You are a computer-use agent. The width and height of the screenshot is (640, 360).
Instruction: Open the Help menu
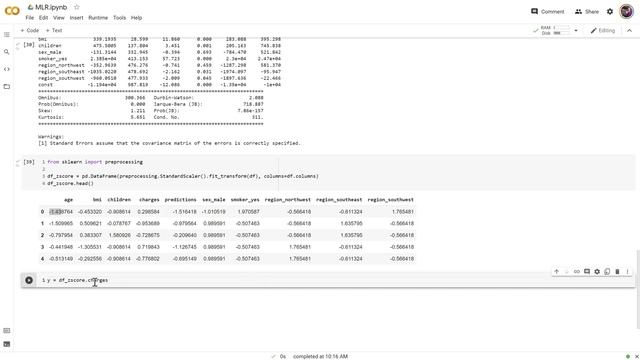point(136,18)
